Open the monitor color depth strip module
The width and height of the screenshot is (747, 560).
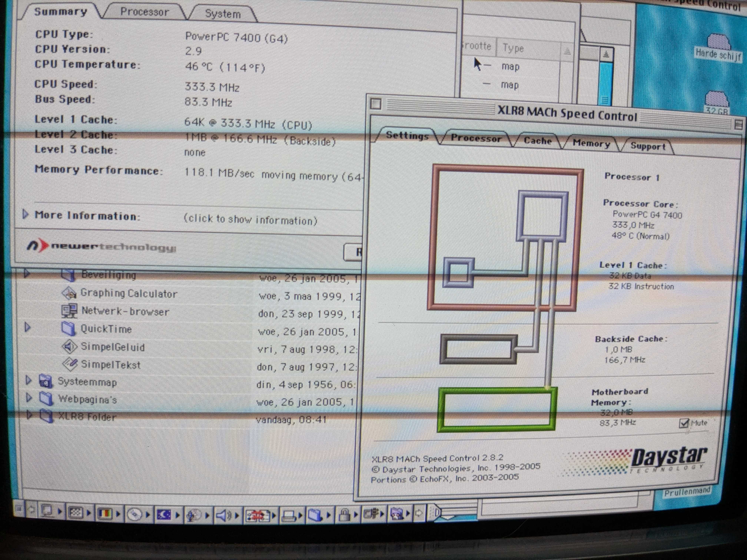point(105,513)
